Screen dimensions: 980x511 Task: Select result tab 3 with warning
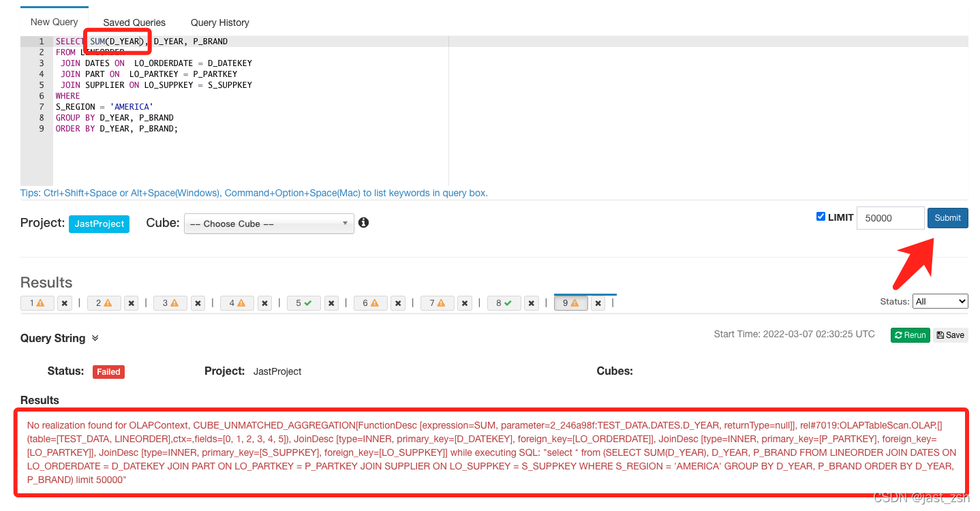170,303
